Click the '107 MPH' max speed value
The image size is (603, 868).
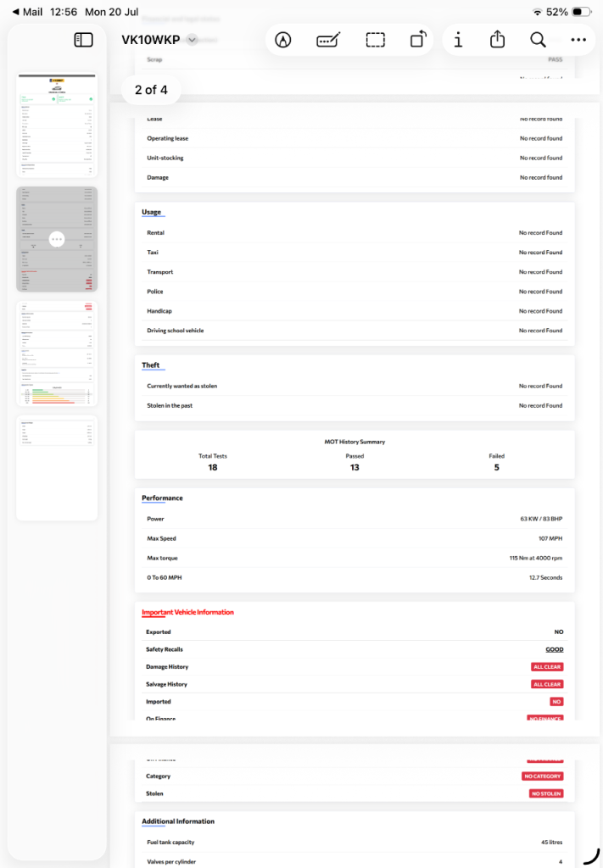[x=550, y=538]
